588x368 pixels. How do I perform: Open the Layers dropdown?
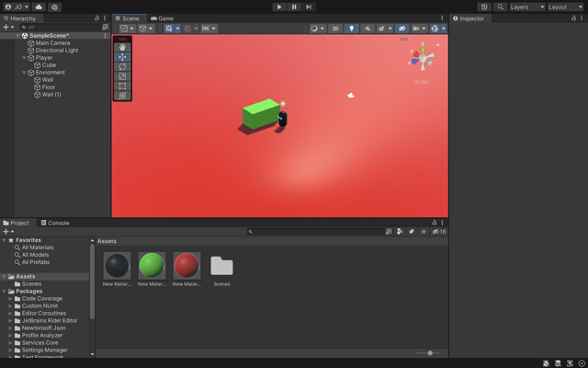[x=526, y=6]
